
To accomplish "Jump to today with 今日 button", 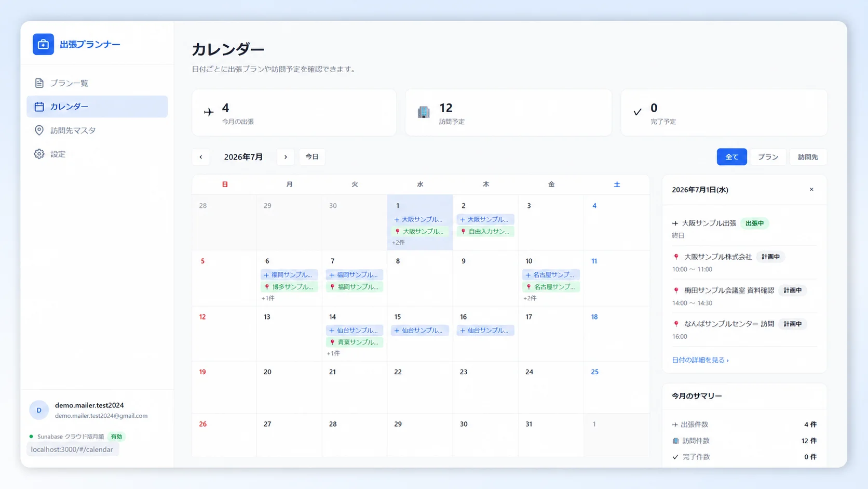I will coord(312,157).
